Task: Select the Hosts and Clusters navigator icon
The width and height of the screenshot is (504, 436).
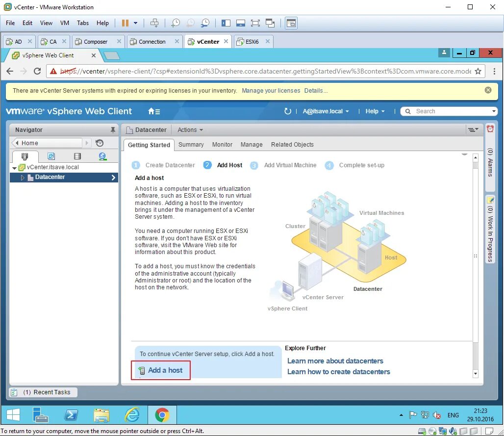Action: pyautogui.click(x=25, y=156)
